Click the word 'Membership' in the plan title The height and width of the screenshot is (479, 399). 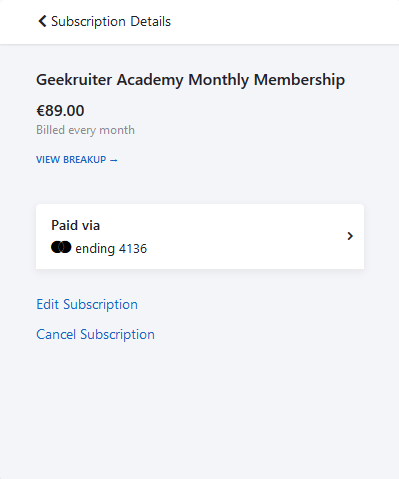pos(299,80)
